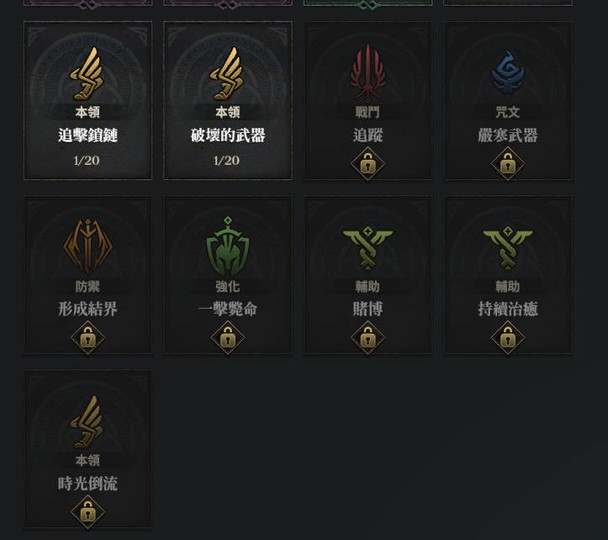Click the golden wing icon of 破壞的武器

(x=227, y=74)
